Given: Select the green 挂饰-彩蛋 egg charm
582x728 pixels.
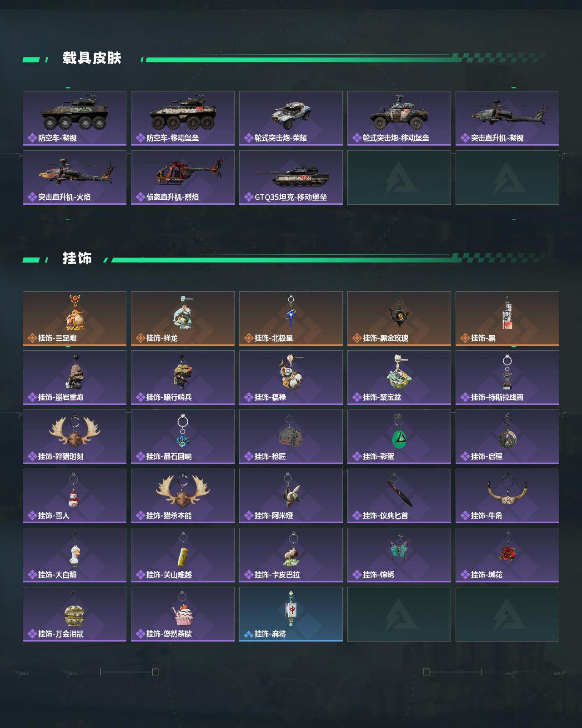Looking at the screenshot, I should click(x=399, y=437).
